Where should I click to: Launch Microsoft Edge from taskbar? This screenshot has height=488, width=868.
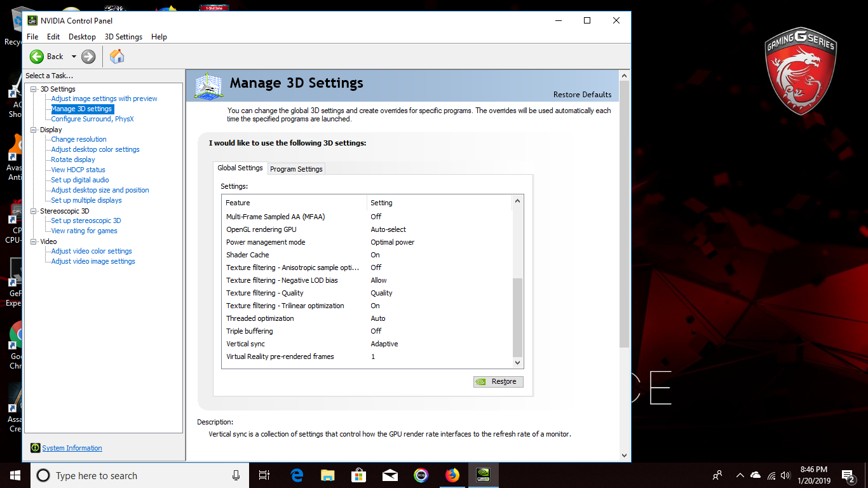(297, 475)
